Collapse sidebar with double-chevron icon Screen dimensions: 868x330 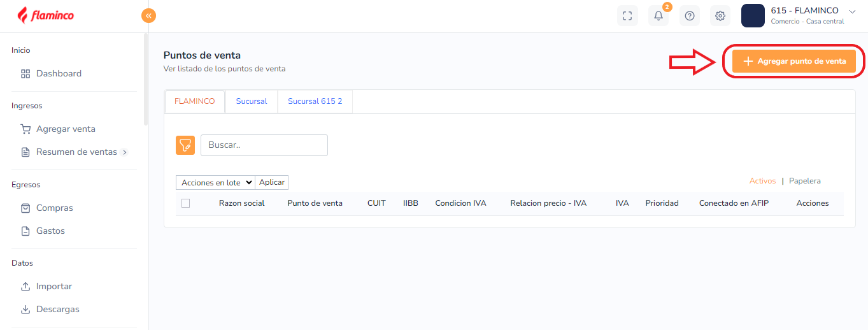point(148,15)
